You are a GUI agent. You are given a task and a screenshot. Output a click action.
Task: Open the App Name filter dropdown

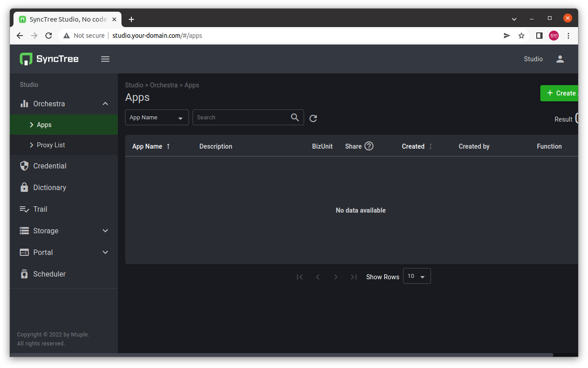157,117
